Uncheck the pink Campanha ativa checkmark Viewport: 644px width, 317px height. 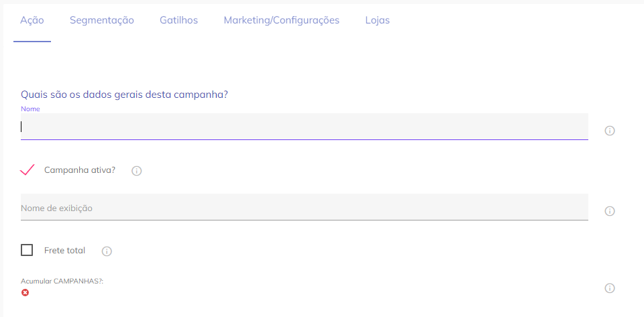click(x=28, y=170)
